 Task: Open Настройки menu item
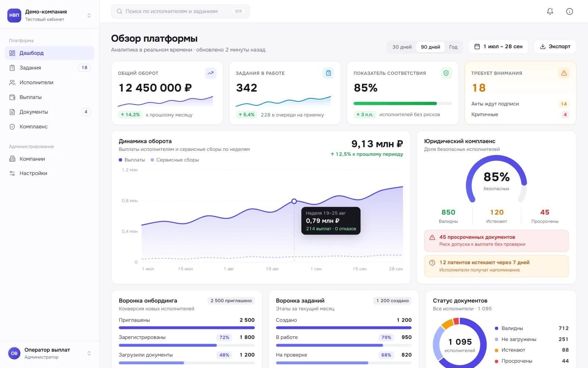tap(50, 173)
